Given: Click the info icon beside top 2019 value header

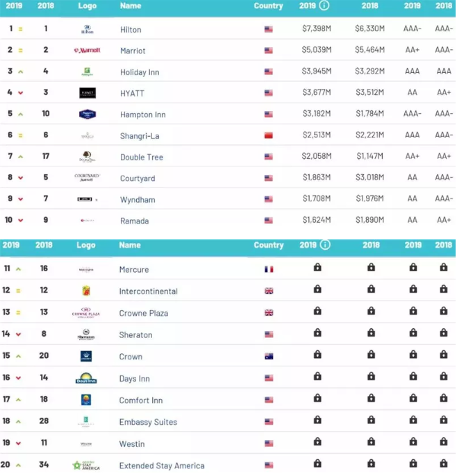Looking at the screenshot, I should tap(324, 6).
